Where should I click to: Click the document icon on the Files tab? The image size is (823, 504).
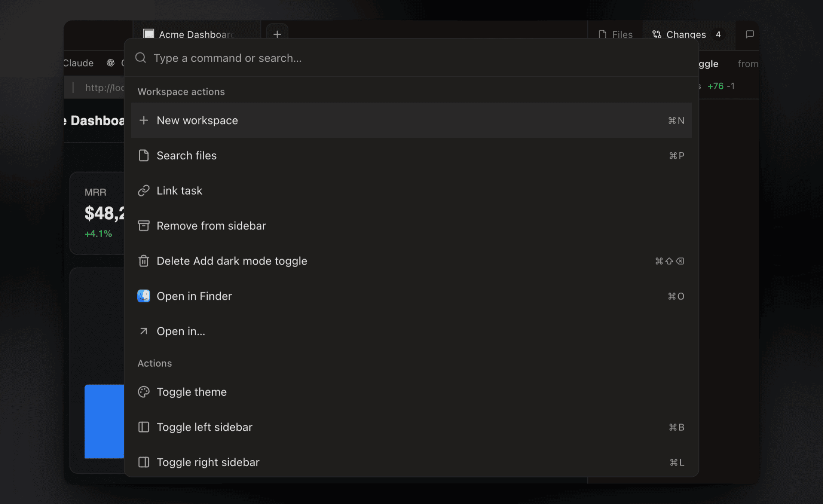pyautogui.click(x=602, y=34)
